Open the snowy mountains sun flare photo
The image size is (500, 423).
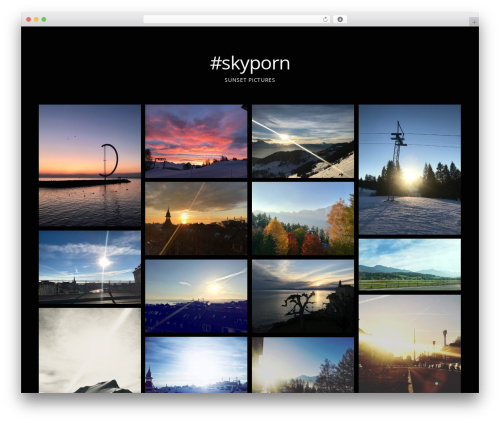[x=303, y=141]
